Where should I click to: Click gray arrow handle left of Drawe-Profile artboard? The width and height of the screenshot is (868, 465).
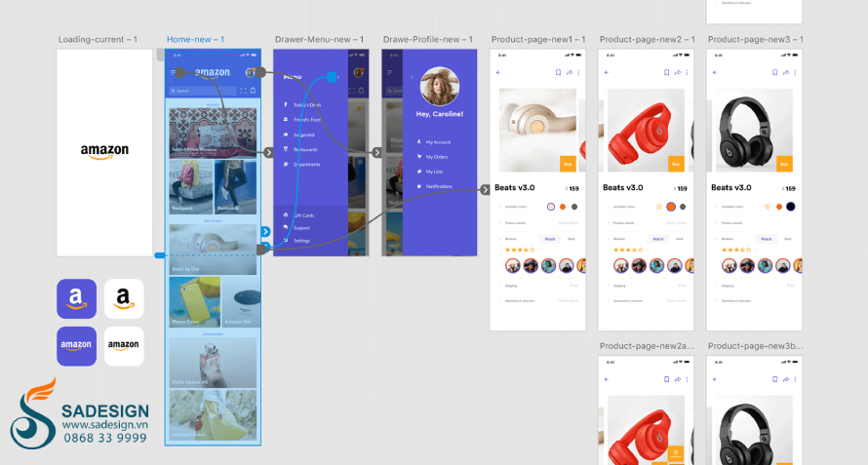point(377,152)
